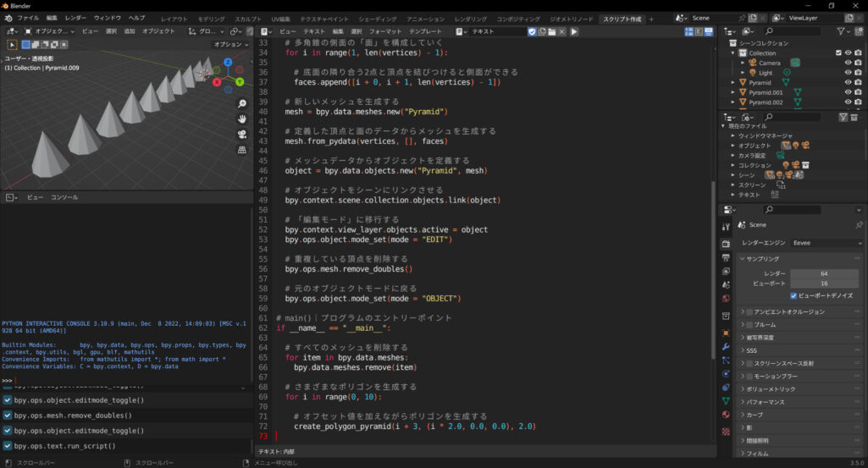Hide the Light object with eye icon
Image resolution: width=868 pixels, height=468 pixels.
coord(848,73)
